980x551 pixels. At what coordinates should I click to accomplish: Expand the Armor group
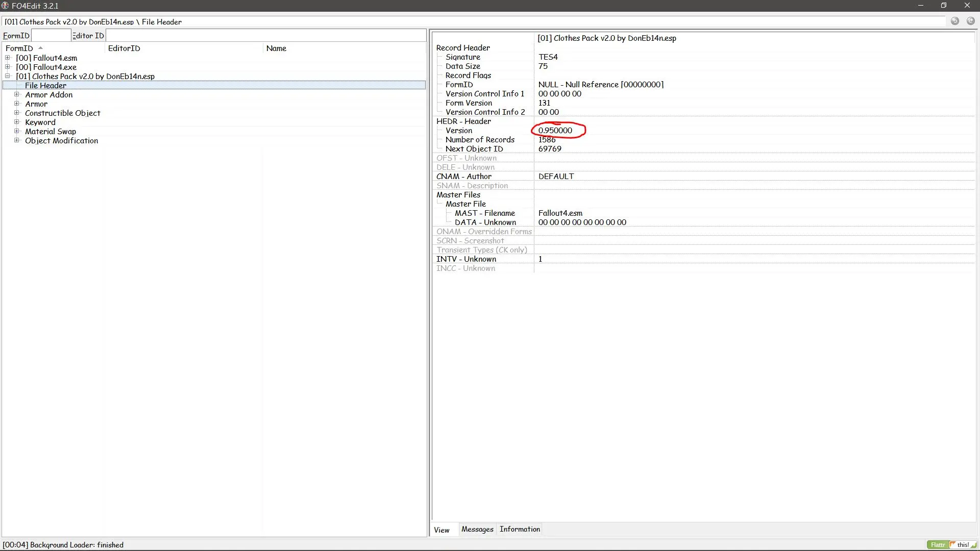(17, 104)
